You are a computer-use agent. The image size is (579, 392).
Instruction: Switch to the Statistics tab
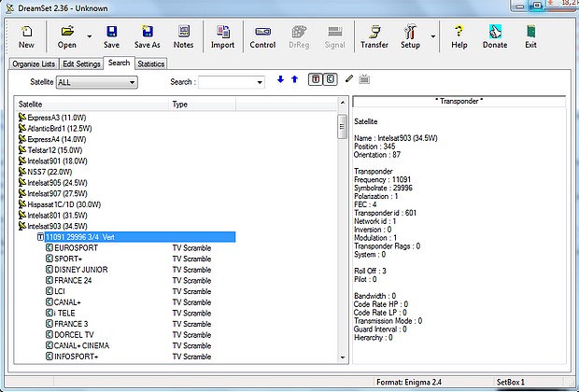(x=151, y=63)
